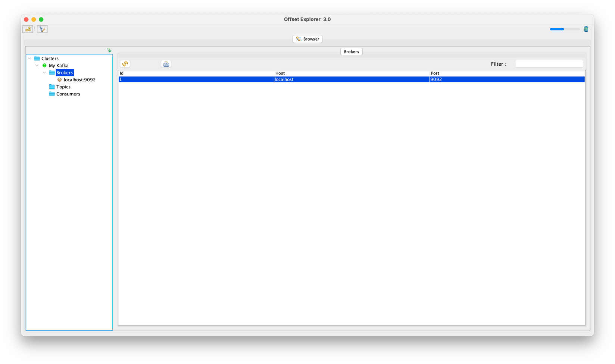The image size is (615, 364).
Task: Select localhost:9092 broker in tree
Action: coord(79,80)
